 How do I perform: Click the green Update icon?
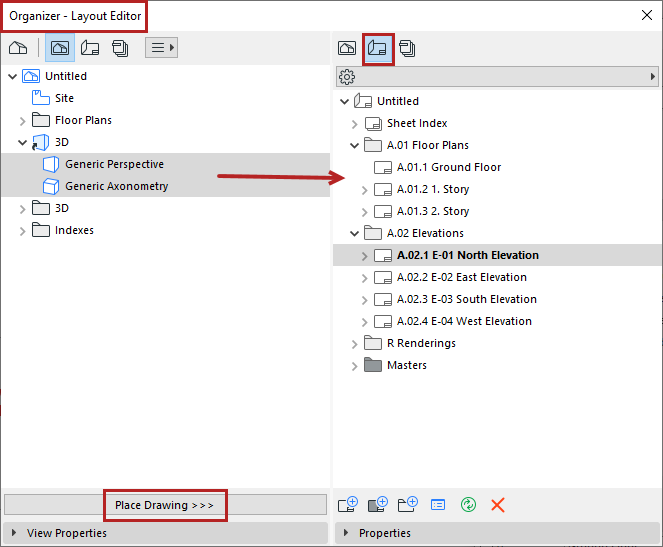coord(468,505)
